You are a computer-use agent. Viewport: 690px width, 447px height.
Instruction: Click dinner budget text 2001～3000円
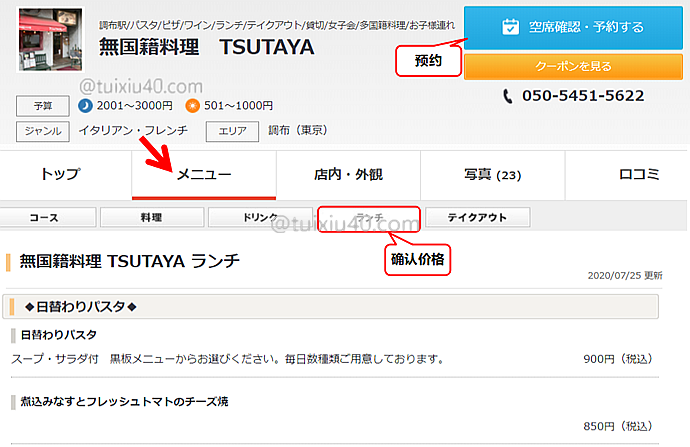[135, 106]
